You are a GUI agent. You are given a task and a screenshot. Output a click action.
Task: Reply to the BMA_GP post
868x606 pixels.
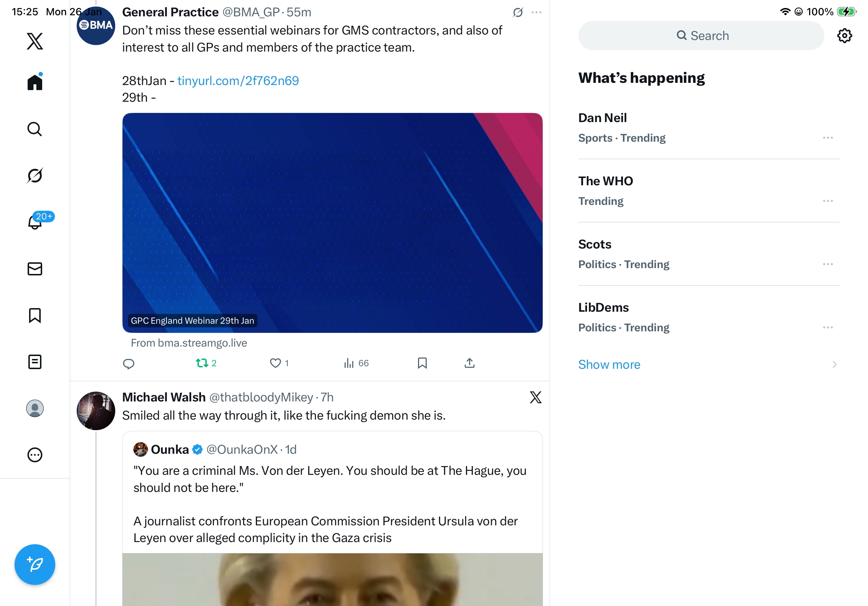coord(129,363)
